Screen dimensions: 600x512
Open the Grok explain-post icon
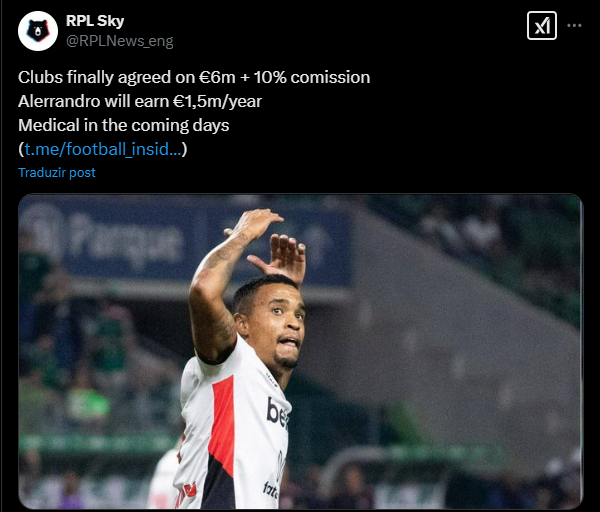[542, 26]
